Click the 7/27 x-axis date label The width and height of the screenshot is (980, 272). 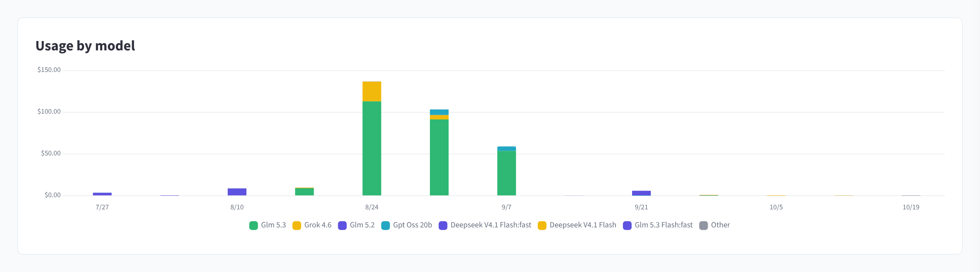point(102,207)
